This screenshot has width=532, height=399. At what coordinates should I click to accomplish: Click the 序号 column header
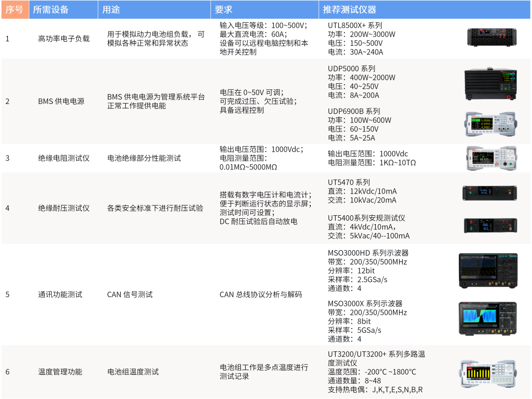pos(15,9)
